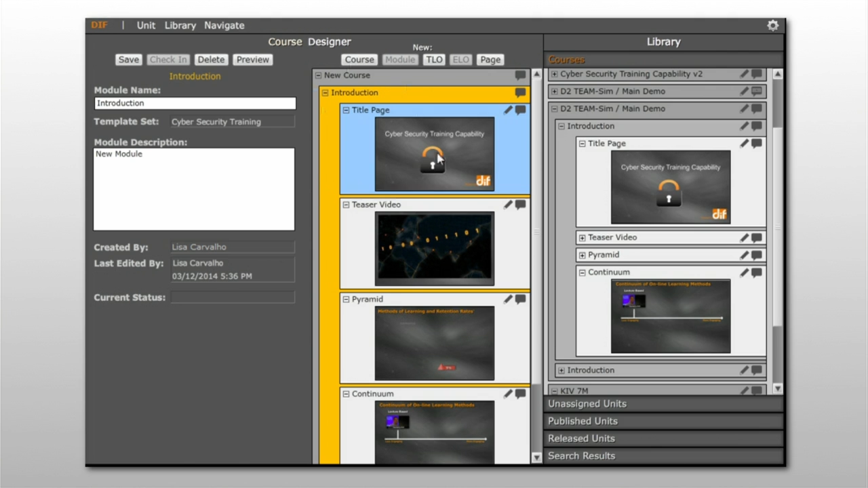This screenshot has height=488, width=868.
Task: Edit the collapsed D2 TEAM-Sim / Main Demo course
Action: point(744,91)
